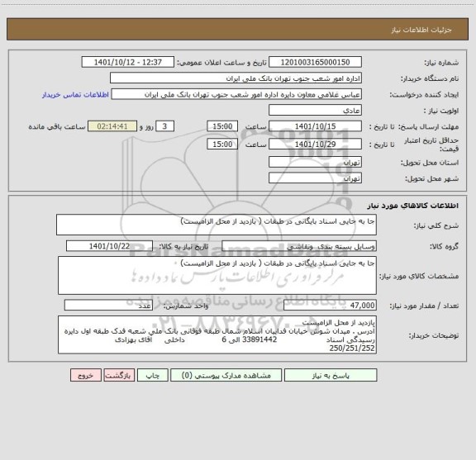This screenshot has width=476, height=460.
Task: Click the خروج exit button
Action: tap(86, 375)
